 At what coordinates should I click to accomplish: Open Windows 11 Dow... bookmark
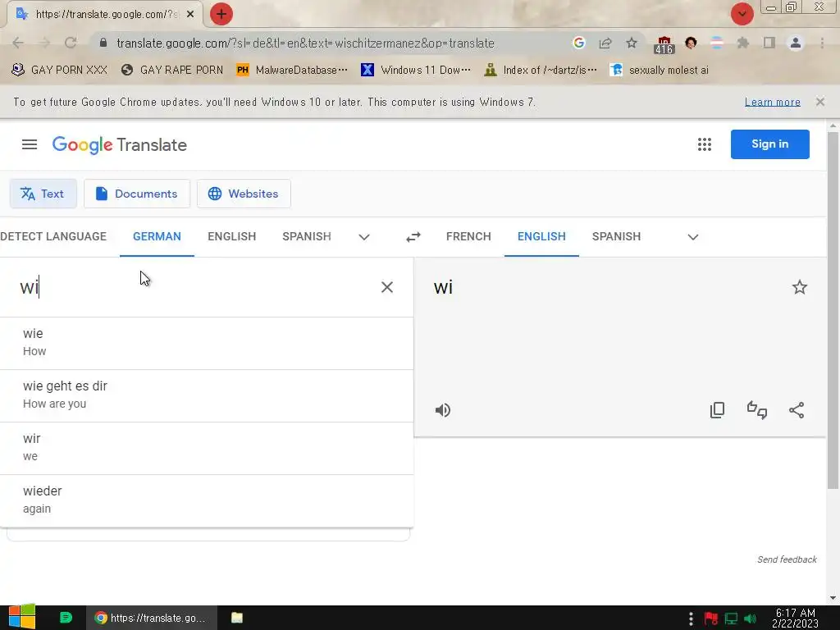tap(416, 70)
